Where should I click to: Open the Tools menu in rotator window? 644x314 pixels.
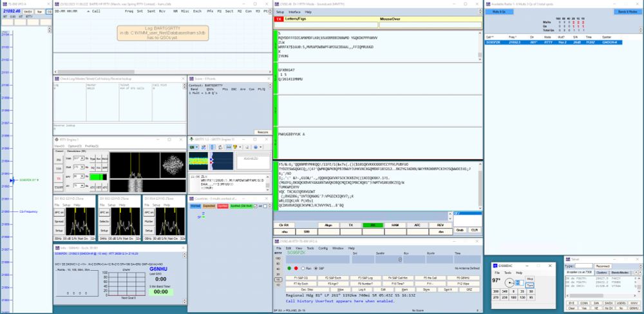tap(508, 273)
